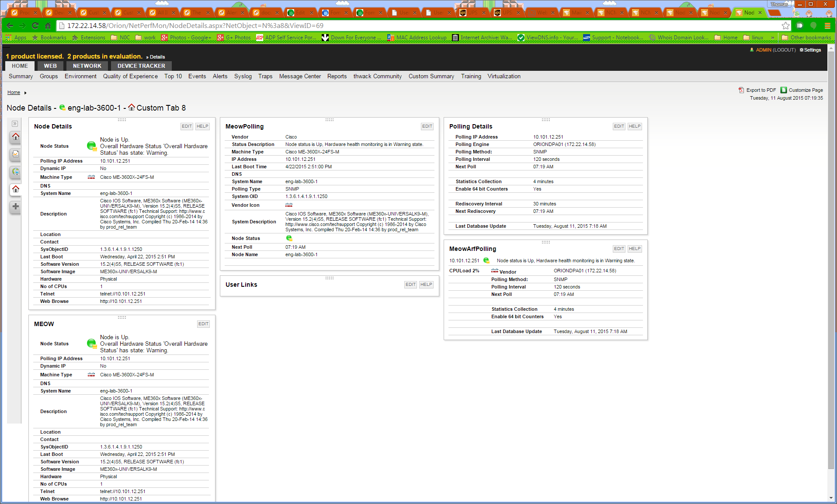
Task: Open the Settings link at top right
Action: tap(810, 50)
